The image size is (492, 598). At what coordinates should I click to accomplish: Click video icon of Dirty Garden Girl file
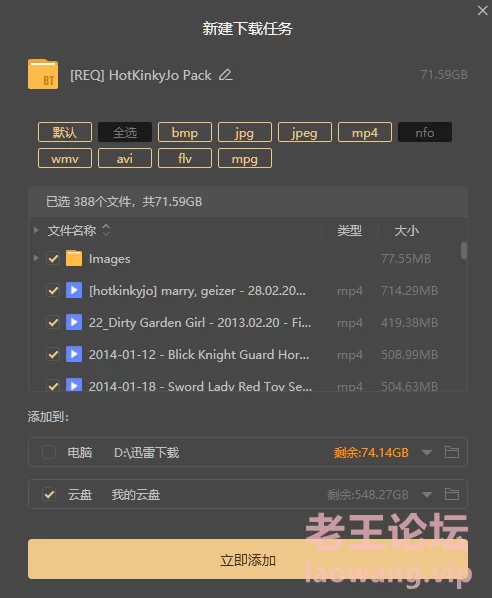pyautogui.click(x=74, y=322)
